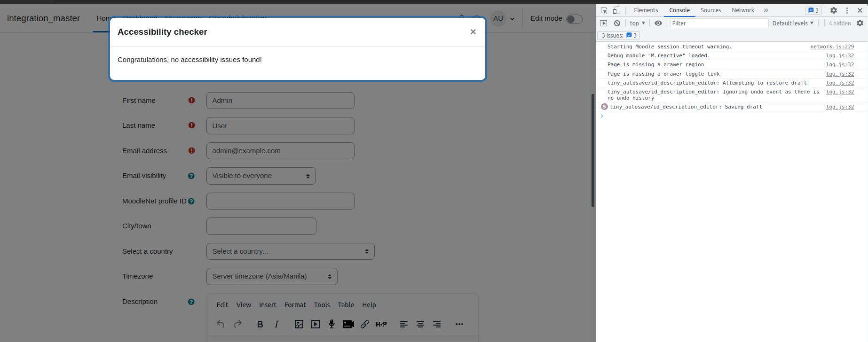
Task: Open the editor Help menu
Action: pos(369,305)
